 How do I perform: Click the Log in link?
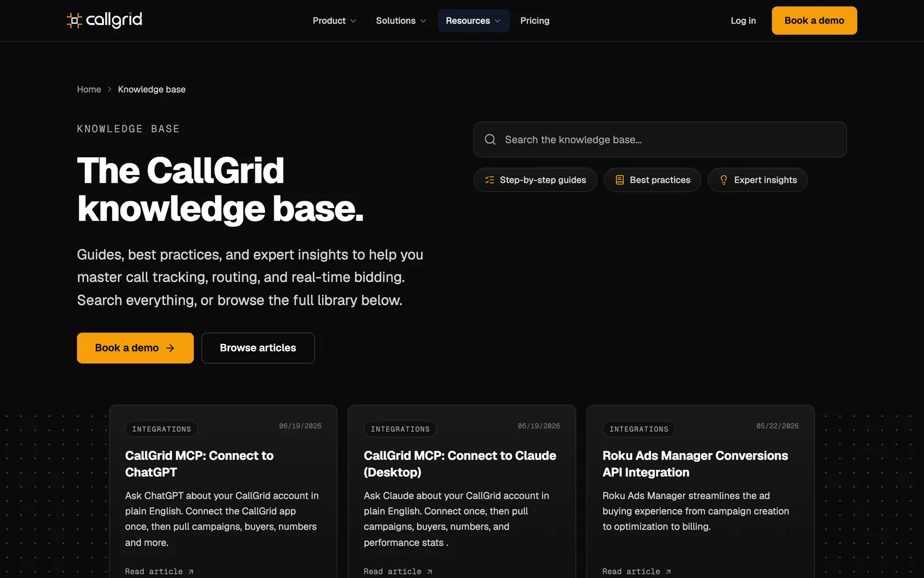[743, 21]
